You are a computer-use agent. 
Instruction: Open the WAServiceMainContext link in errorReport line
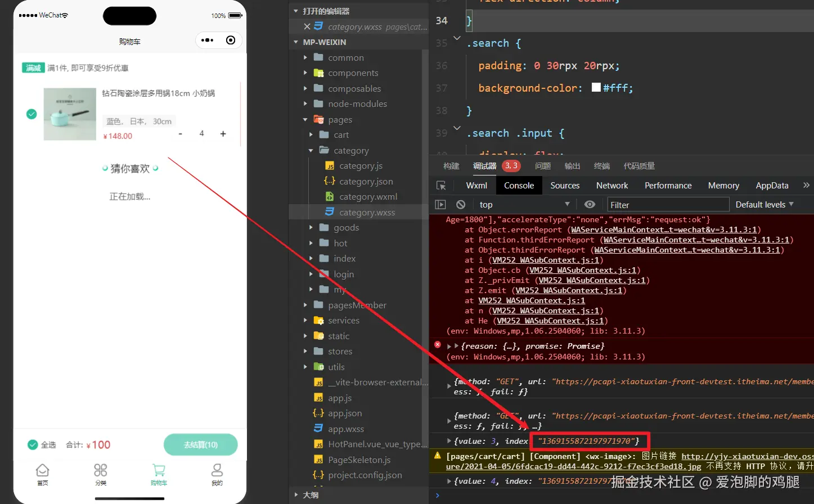pos(664,229)
